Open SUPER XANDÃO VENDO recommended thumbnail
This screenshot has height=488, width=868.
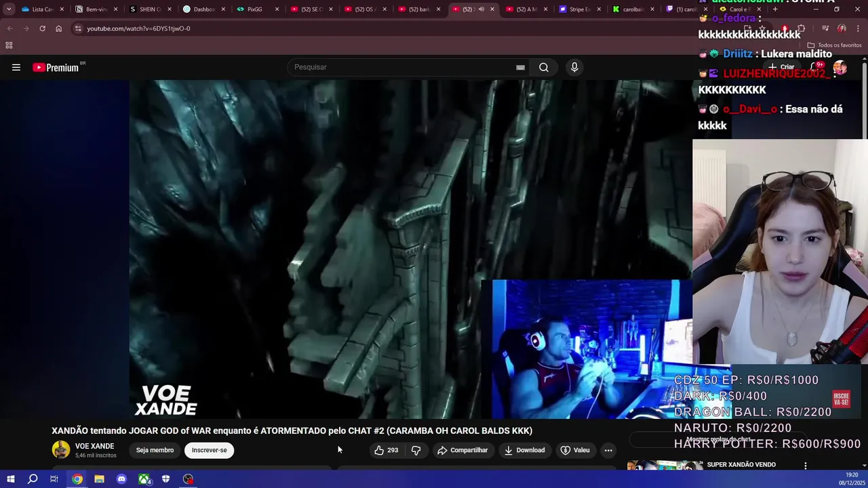pos(665,465)
